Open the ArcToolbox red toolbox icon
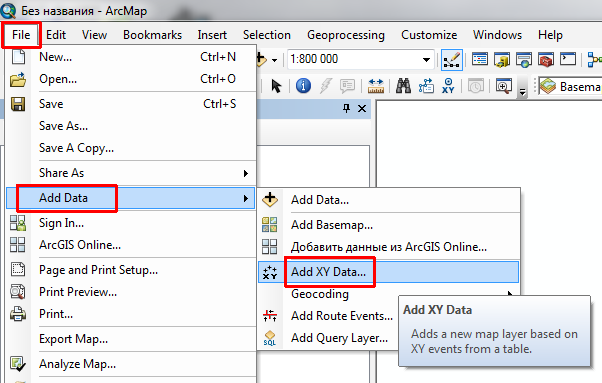 (x=546, y=59)
